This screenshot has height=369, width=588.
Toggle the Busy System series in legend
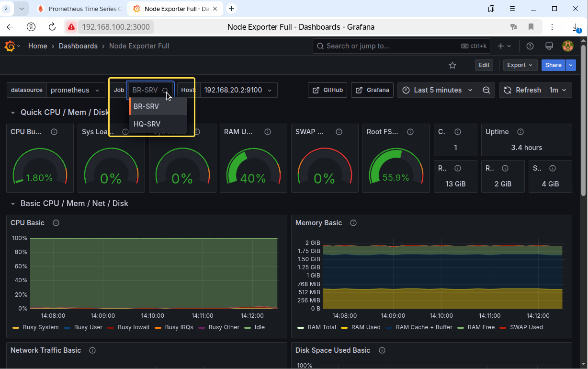(x=41, y=327)
